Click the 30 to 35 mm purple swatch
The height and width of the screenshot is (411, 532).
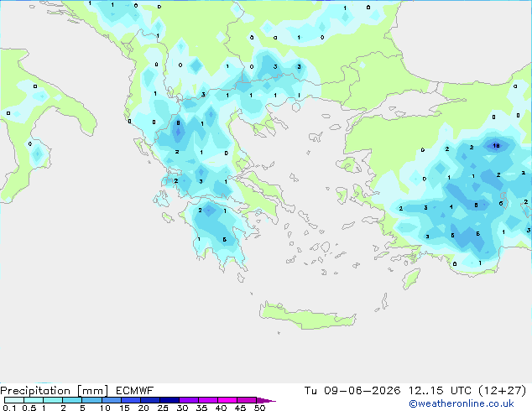click(x=188, y=400)
